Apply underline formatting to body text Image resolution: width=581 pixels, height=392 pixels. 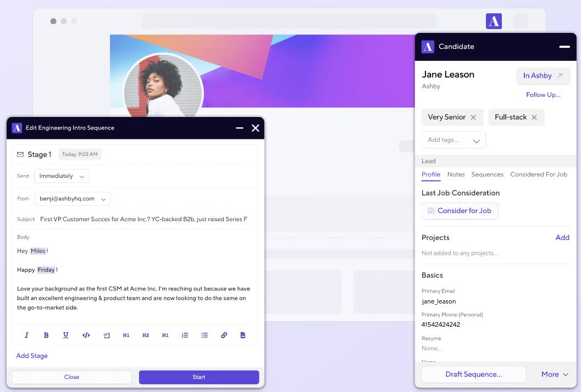point(65,335)
